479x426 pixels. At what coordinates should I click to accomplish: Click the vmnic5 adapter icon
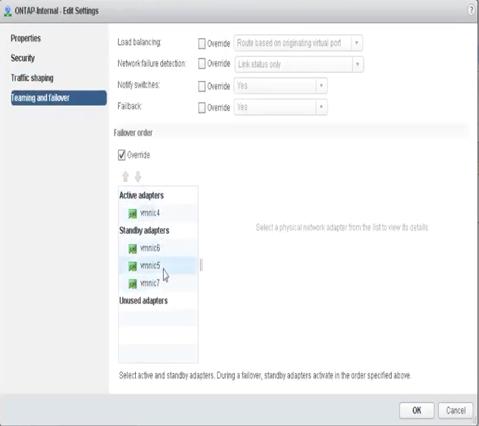133,266
